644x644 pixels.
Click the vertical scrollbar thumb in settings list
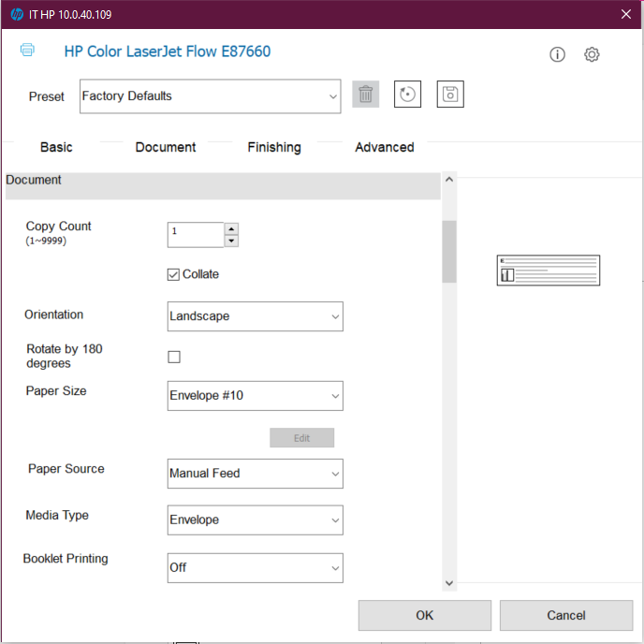coord(449,252)
